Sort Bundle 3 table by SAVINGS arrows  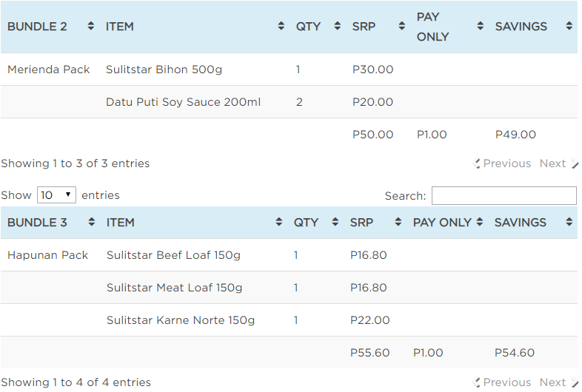pos(569,222)
